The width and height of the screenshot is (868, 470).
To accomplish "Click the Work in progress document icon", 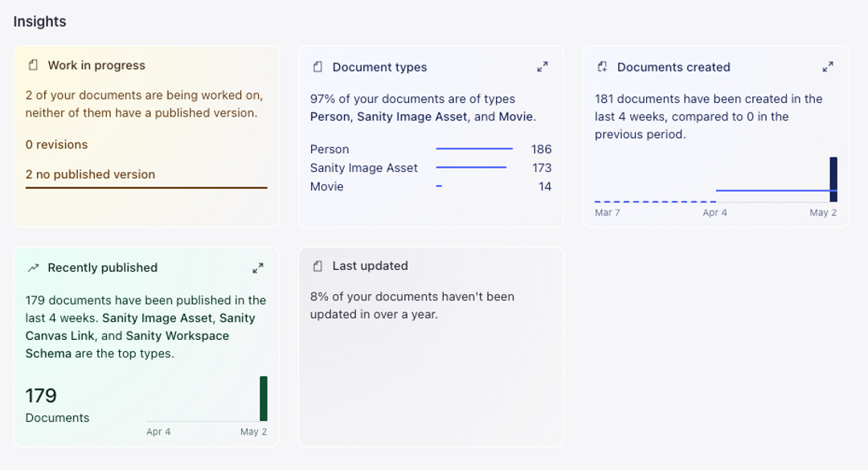I will [33, 65].
